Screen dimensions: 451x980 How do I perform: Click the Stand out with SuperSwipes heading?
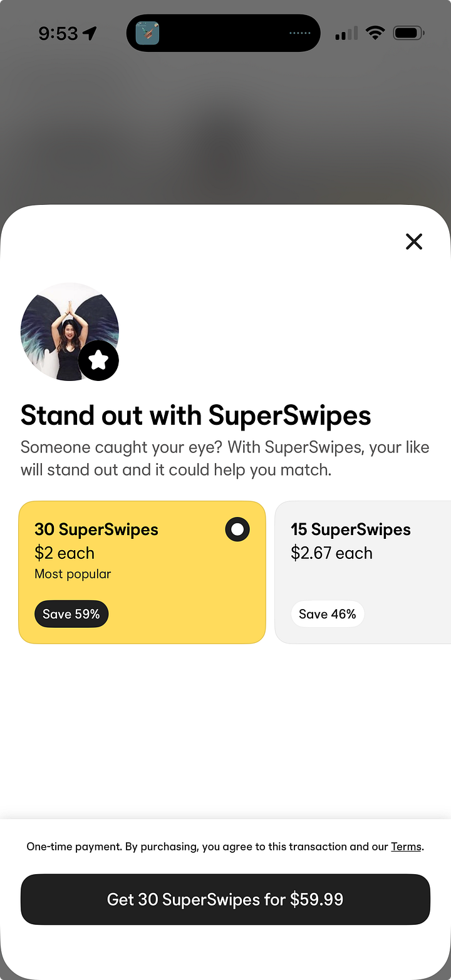tap(196, 415)
